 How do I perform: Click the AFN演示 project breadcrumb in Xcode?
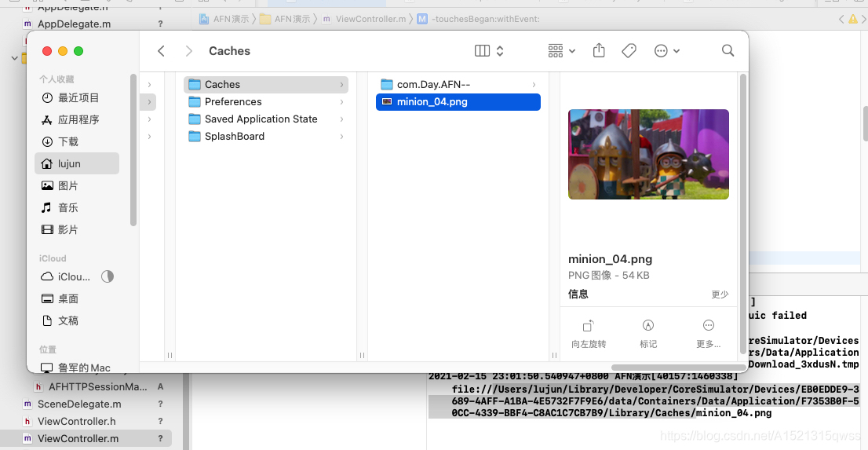(224, 20)
